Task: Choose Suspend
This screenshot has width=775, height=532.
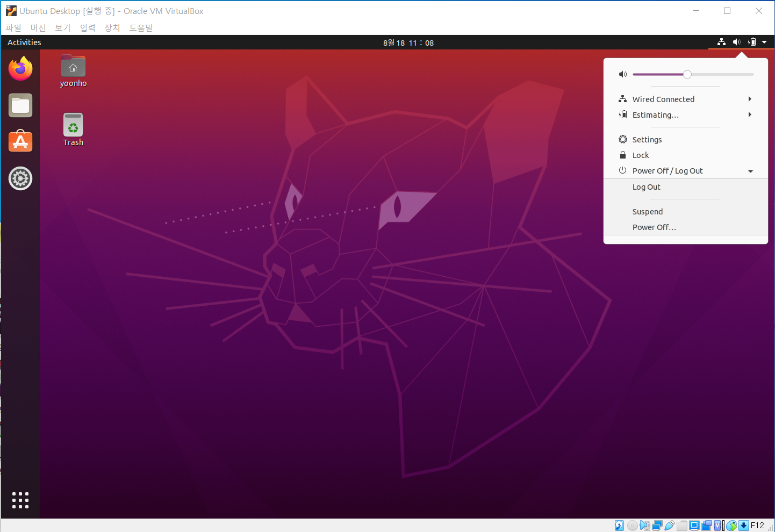Action: (686, 212)
